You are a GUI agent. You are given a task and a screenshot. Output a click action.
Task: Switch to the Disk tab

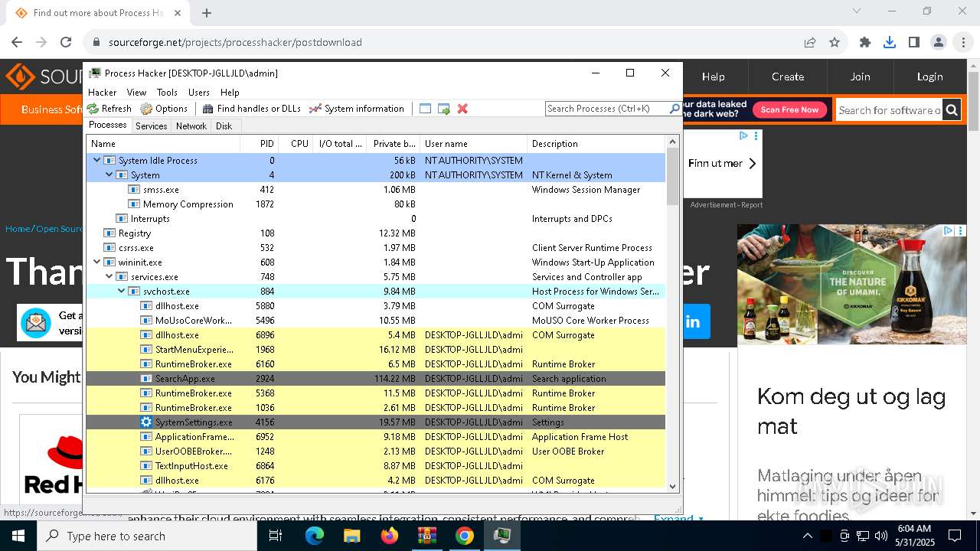click(224, 126)
